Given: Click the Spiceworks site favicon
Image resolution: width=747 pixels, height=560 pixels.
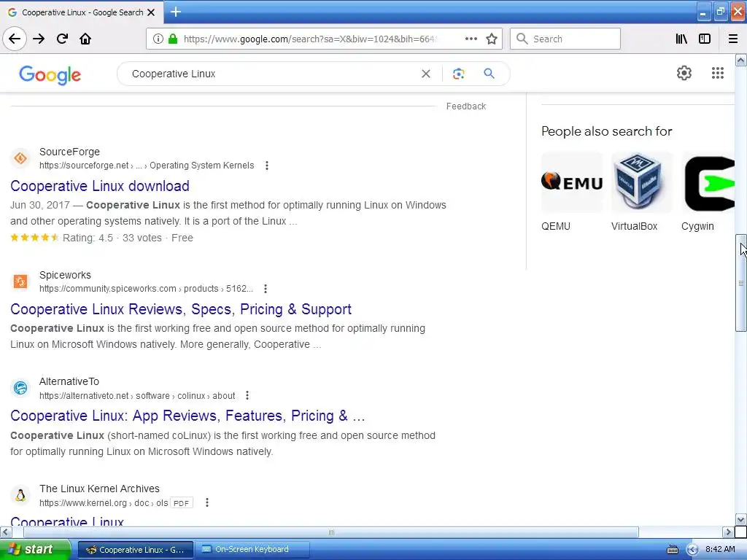Looking at the screenshot, I should 20,281.
